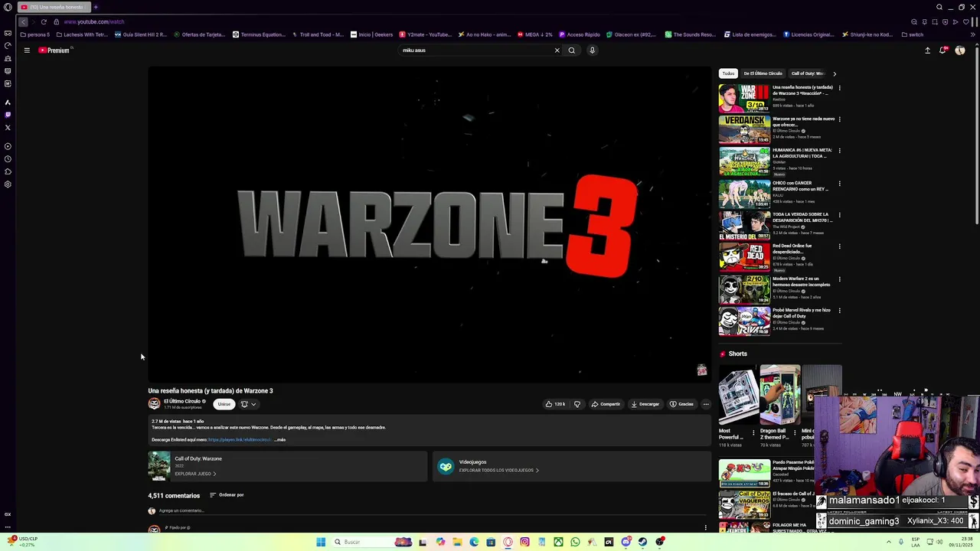Open the Marvel Rivals video thumbnail
The width and height of the screenshot is (980, 551).
tap(744, 321)
